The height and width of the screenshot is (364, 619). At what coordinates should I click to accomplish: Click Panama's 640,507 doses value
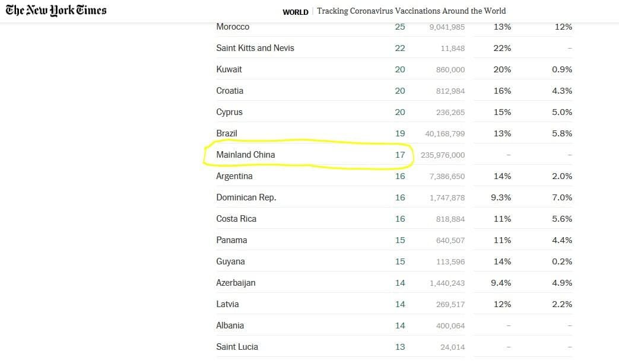tap(450, 241)
